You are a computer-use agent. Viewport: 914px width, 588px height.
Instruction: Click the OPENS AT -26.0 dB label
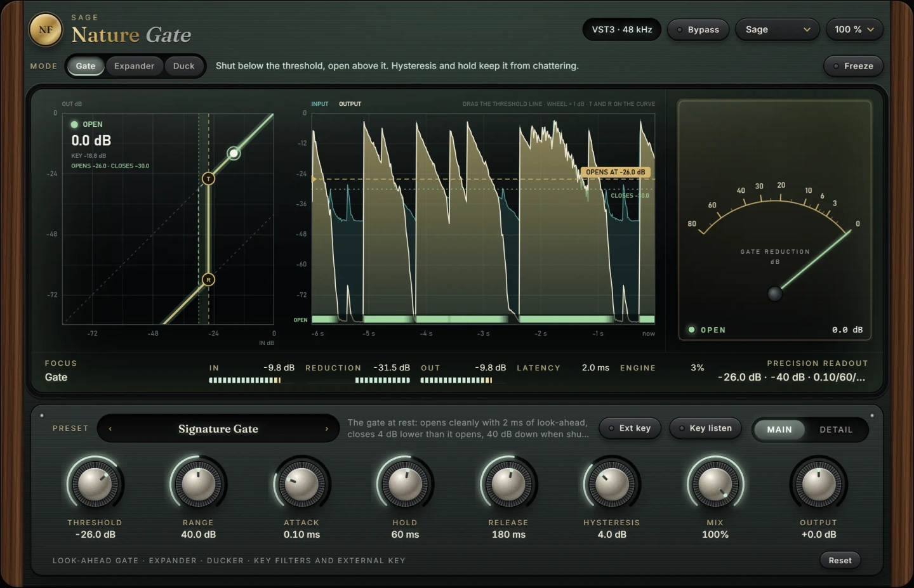pos(616,172)
